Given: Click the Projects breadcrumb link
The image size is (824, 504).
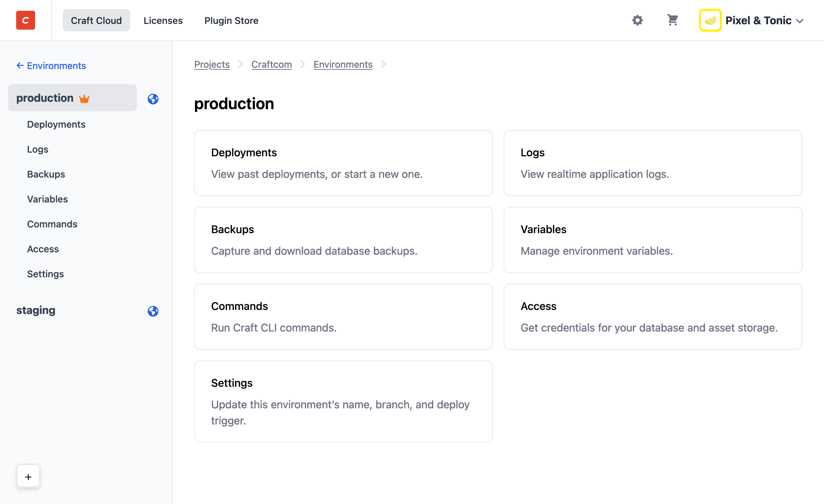Looking at the screenshot, I should pyautogui.click(x=212, y=64).
